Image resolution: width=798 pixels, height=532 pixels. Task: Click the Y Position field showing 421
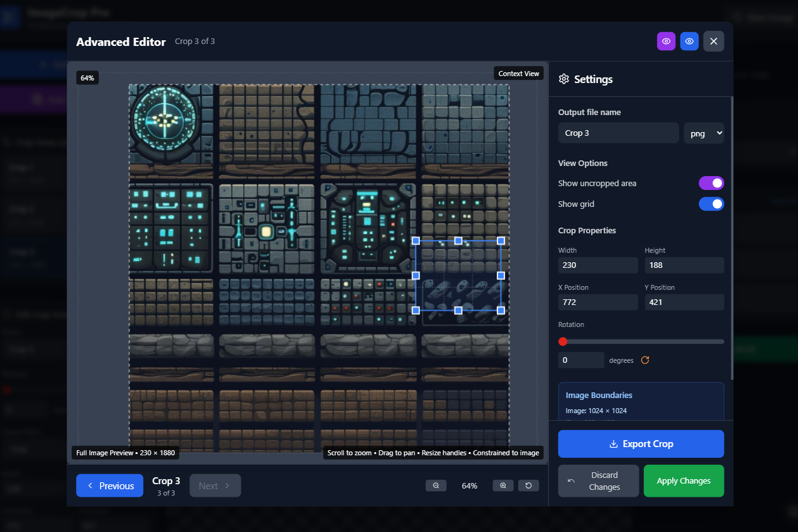pos(684,302)
